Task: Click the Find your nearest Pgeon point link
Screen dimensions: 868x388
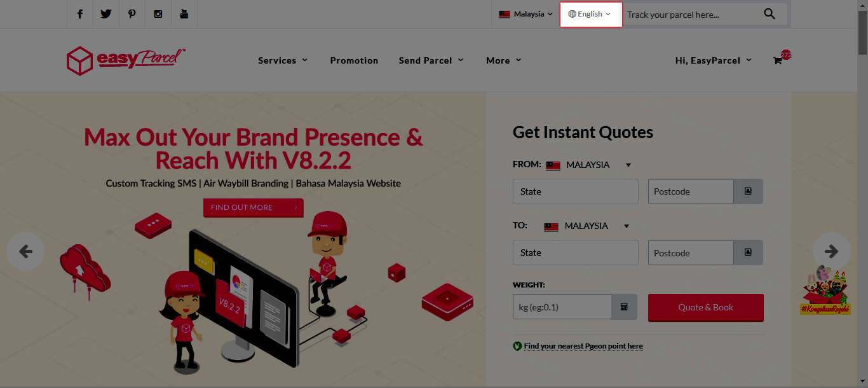Action: pyautogui.click(x=583, y=346)
